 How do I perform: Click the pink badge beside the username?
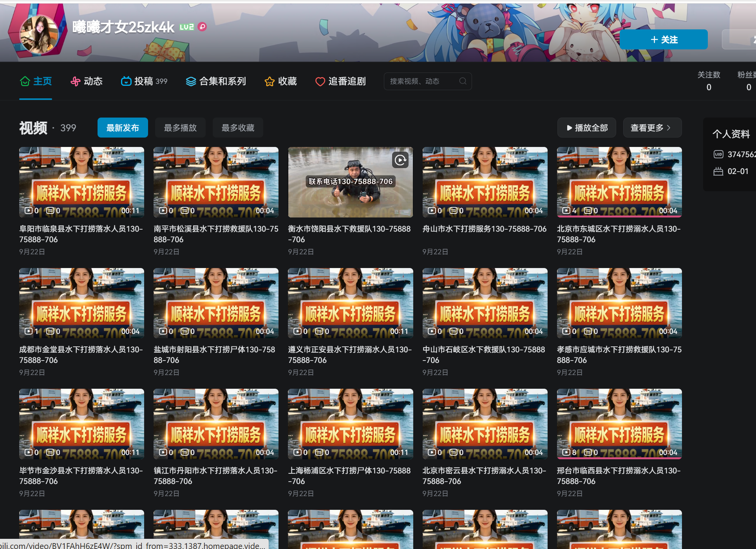tap(202, 27)
